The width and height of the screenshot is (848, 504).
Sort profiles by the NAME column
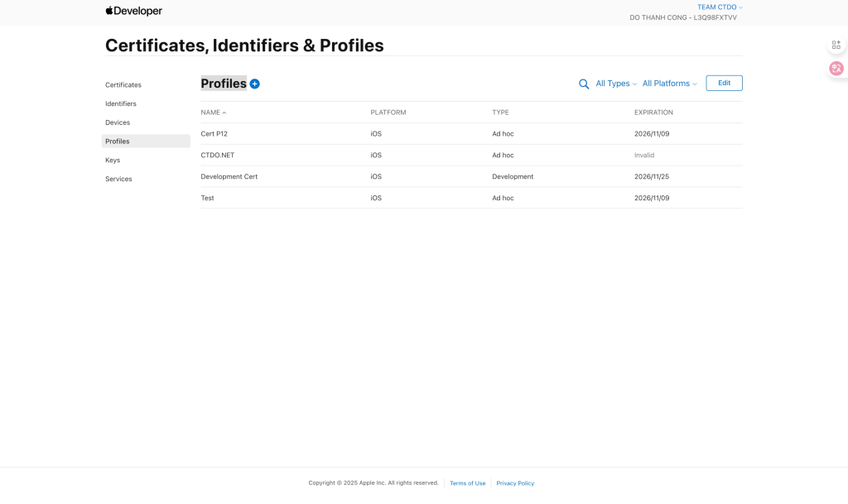point(213,113)
